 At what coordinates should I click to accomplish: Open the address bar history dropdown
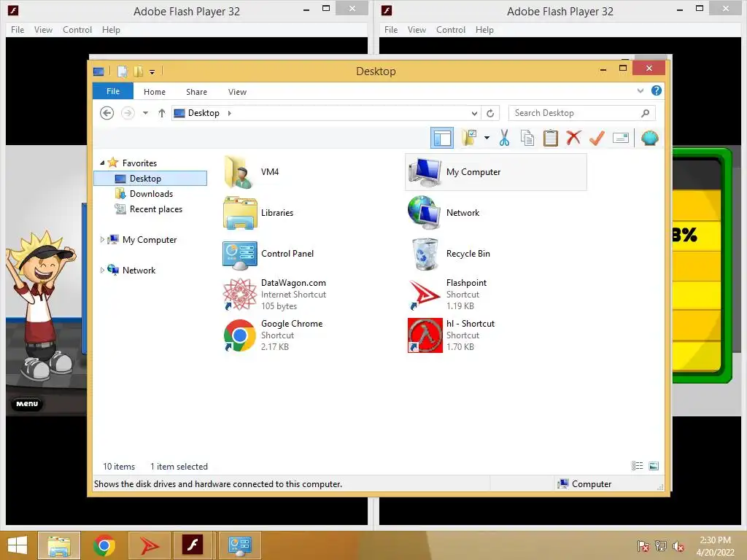tap(474, 113)
